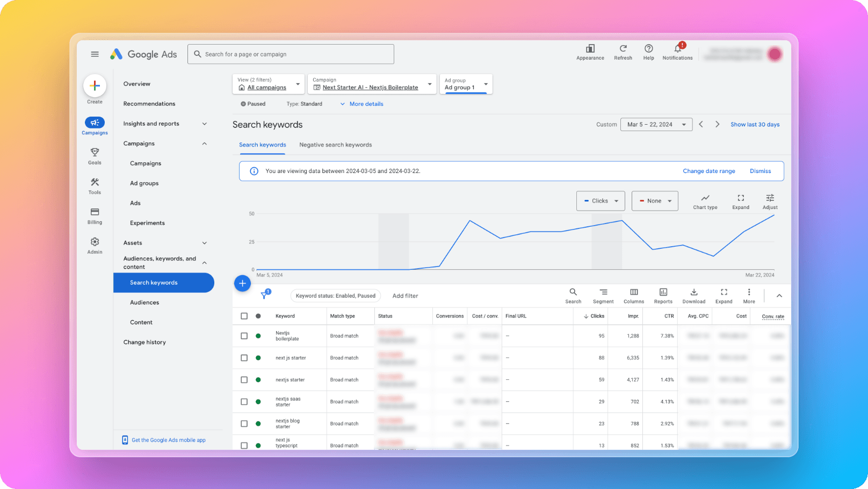Open the Clicks metric dropdown
Viewport: 868px width, 489px height.
click(x=601, y=200)
